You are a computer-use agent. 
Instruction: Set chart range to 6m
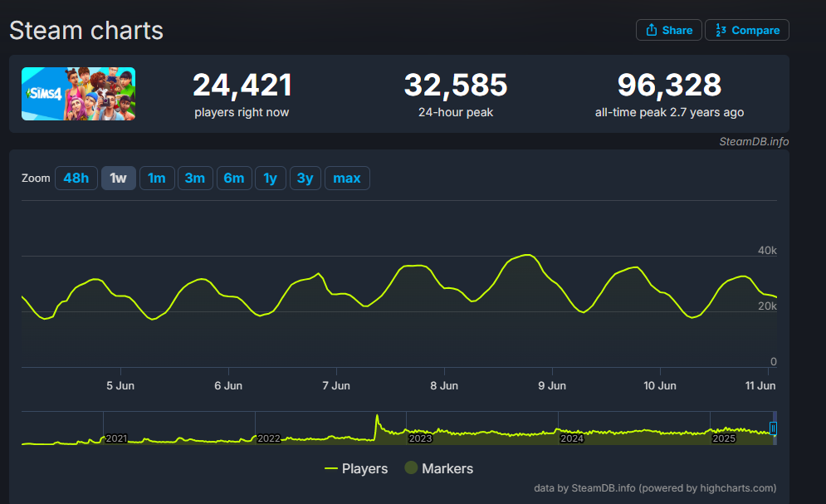point(233,178)
